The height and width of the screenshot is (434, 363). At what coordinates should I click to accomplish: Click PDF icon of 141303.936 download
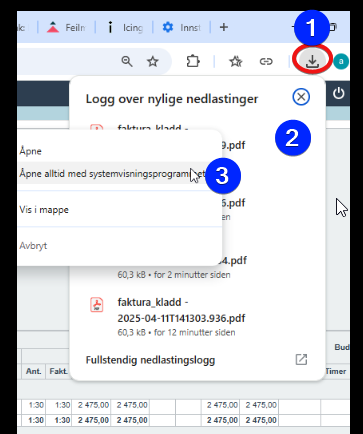(x=97, y=304)
